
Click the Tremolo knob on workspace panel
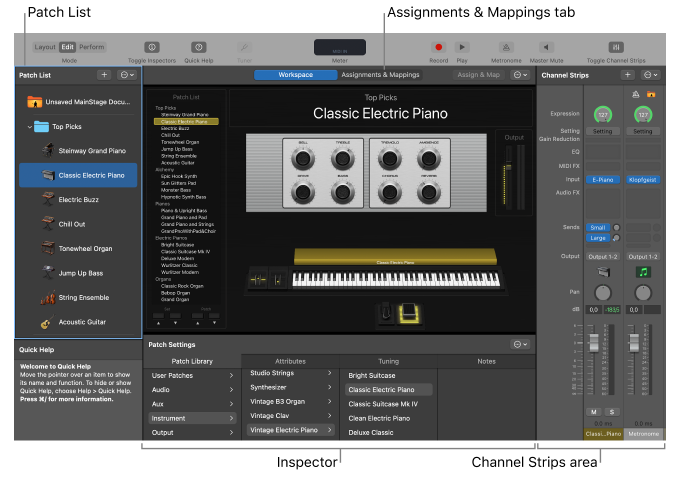[x=390, y=158]
